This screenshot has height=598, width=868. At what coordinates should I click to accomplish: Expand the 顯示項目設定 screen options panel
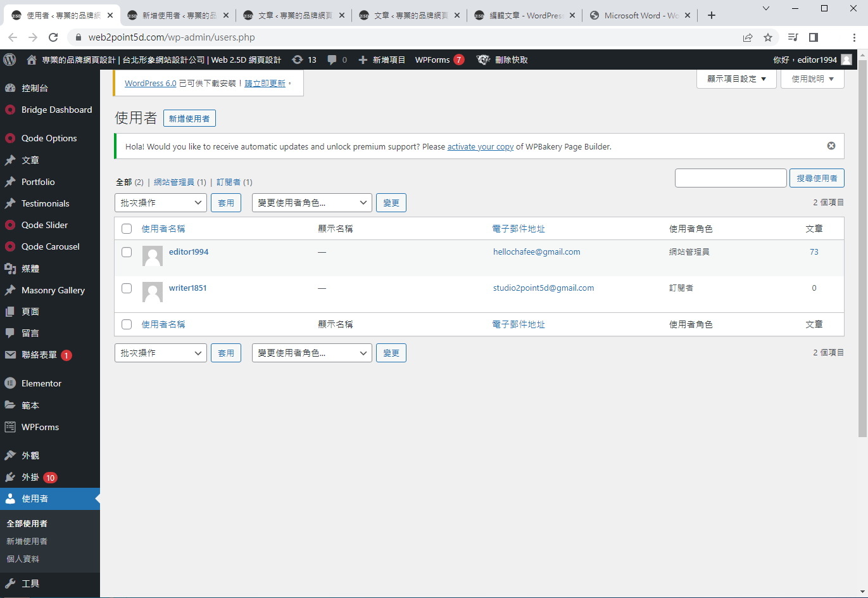736,79
